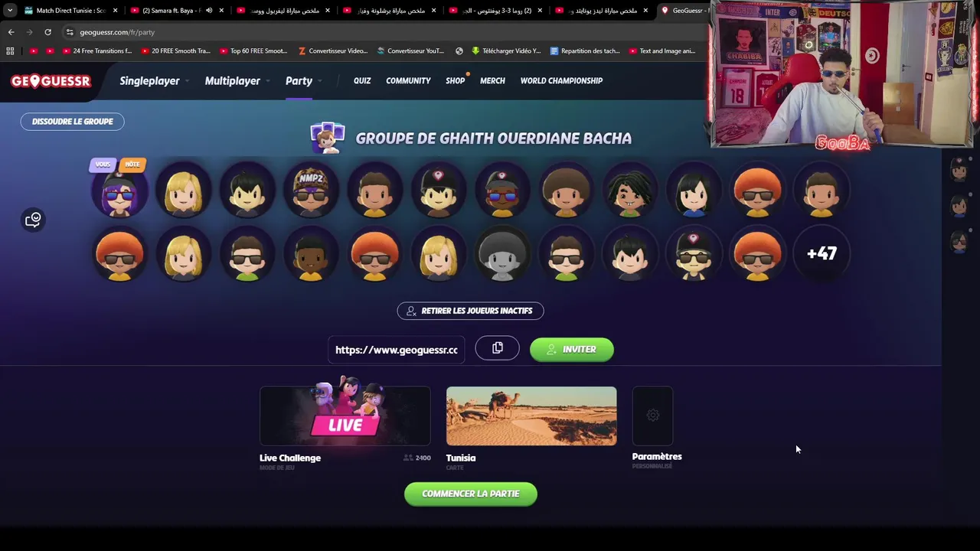Open Télécharger Vidéo Y... bookmark
This screenshot has height=551, width=980.
pos(506,51)
